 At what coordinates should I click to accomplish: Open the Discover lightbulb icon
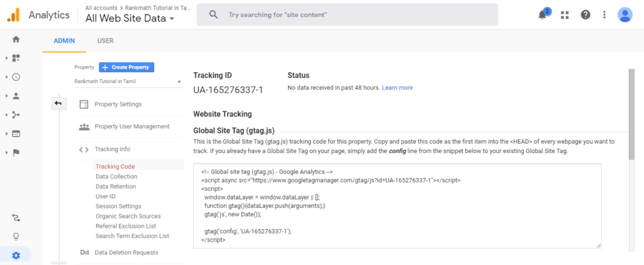point(16,237)
